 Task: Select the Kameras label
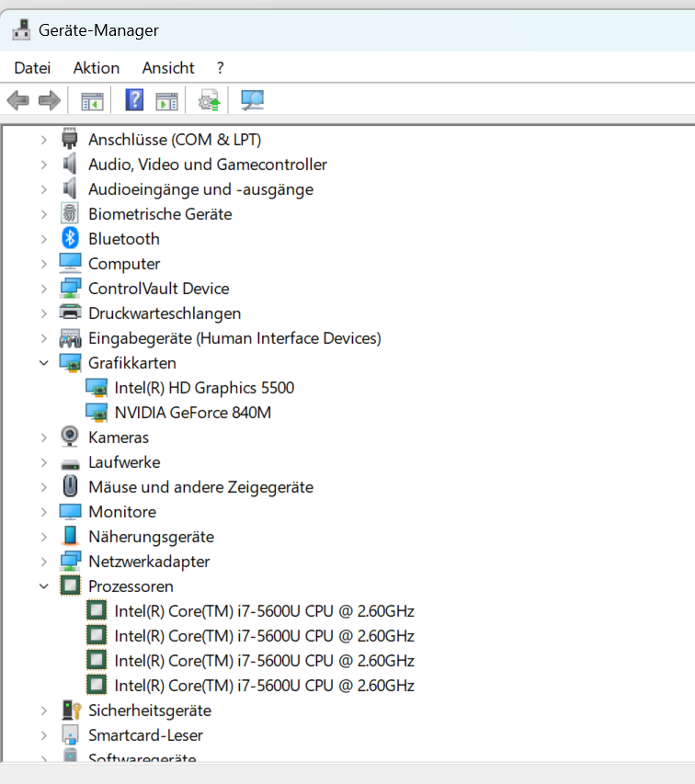click(119, 437)
